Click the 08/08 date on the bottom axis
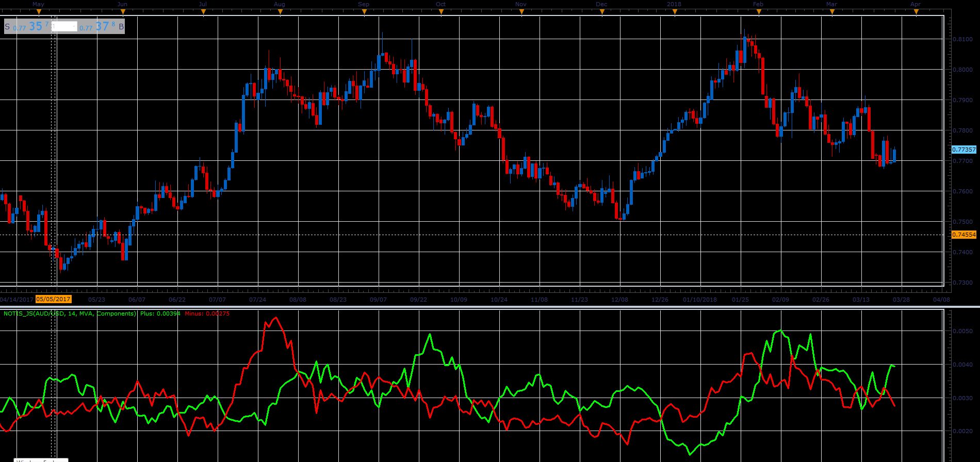 (x=298, y=300)
